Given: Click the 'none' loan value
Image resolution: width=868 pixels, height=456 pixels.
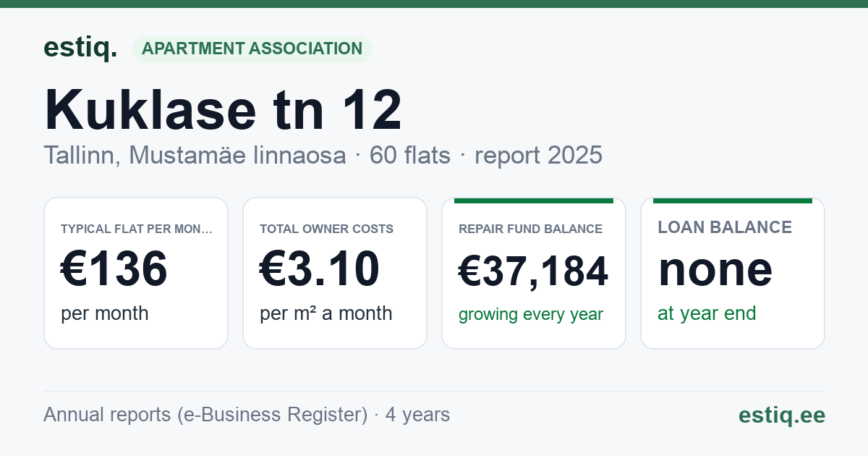Looking at the screenshot, I should click(x=715, y=269).
